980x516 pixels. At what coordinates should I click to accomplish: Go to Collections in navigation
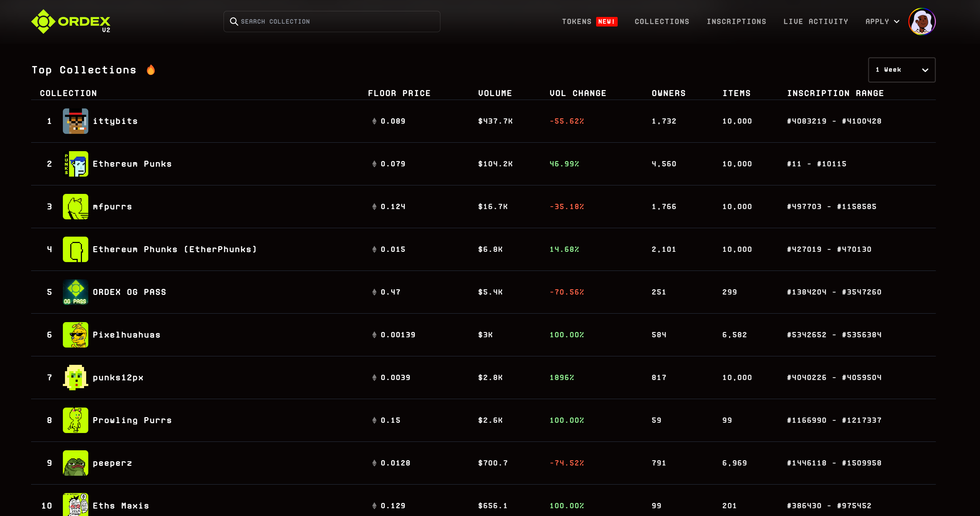click(661, 22)
